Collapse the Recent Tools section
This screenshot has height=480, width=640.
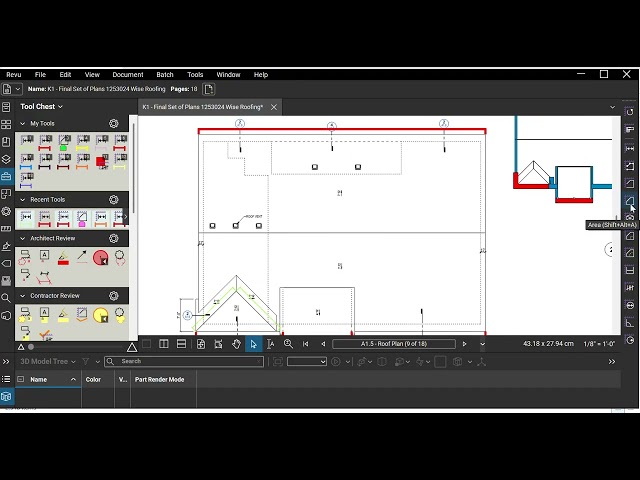click(22, 200)
